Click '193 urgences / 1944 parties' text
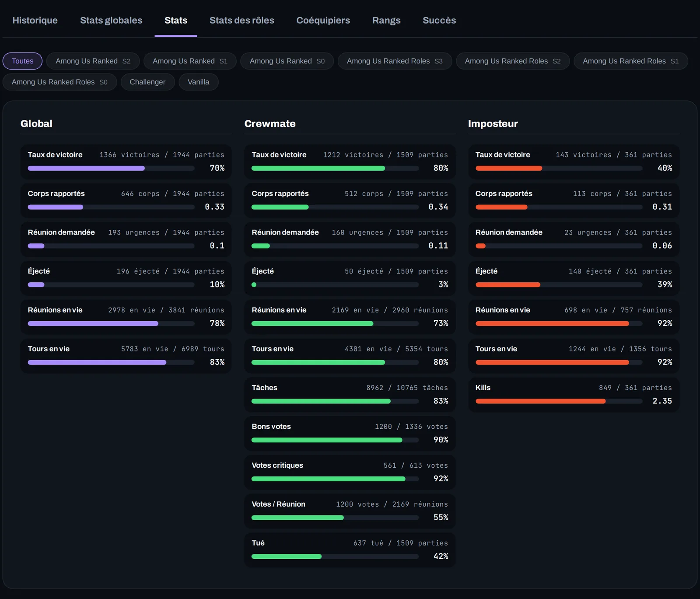This screenshot has width=700, height=599. pos(166,233)
